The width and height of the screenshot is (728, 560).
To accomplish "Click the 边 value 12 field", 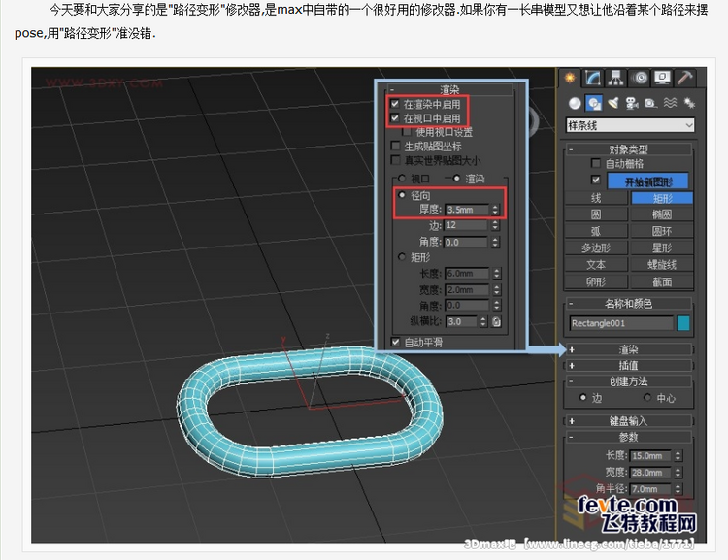I will [466, 225].
